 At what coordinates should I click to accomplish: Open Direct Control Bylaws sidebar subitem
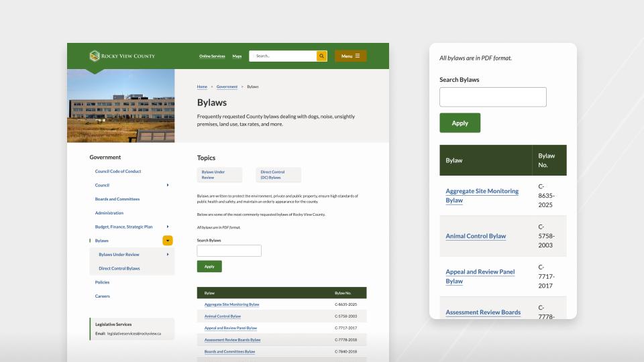tap(119, 268)
